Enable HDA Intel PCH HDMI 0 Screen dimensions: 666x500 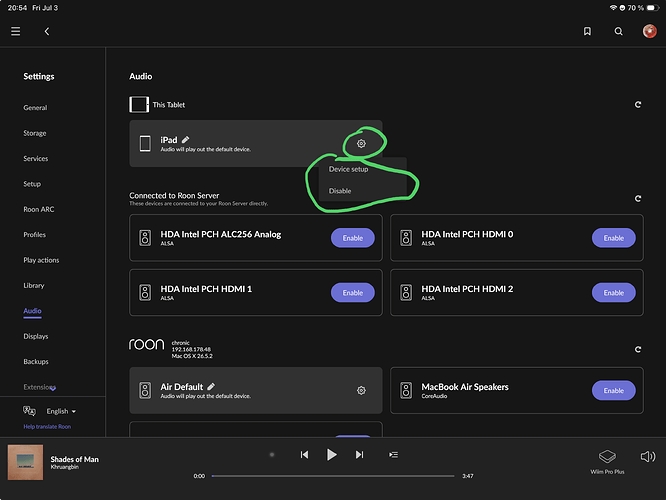[614, 238]
